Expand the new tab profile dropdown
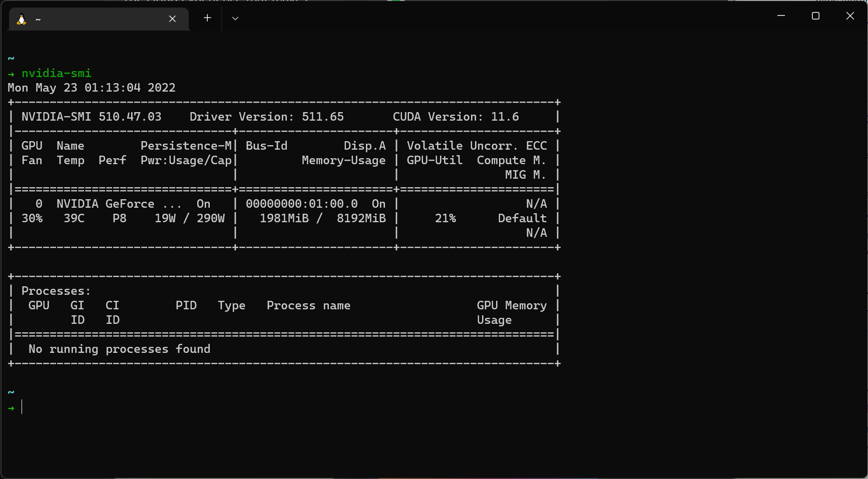868x479 pixels. tap(235, 19)
